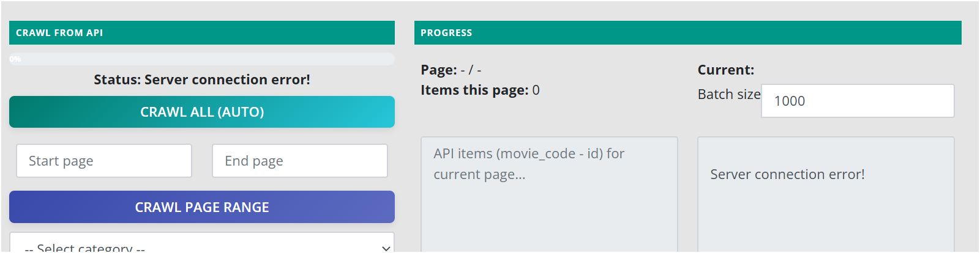
Task: Click the Batch size input showing 1000
Action: click(857, 101)
